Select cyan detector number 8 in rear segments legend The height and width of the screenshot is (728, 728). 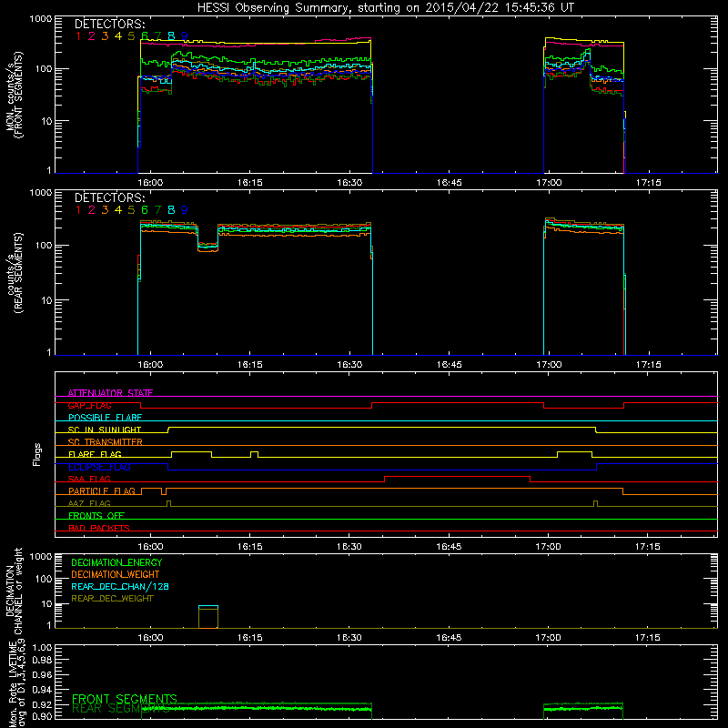coord(171,210)
